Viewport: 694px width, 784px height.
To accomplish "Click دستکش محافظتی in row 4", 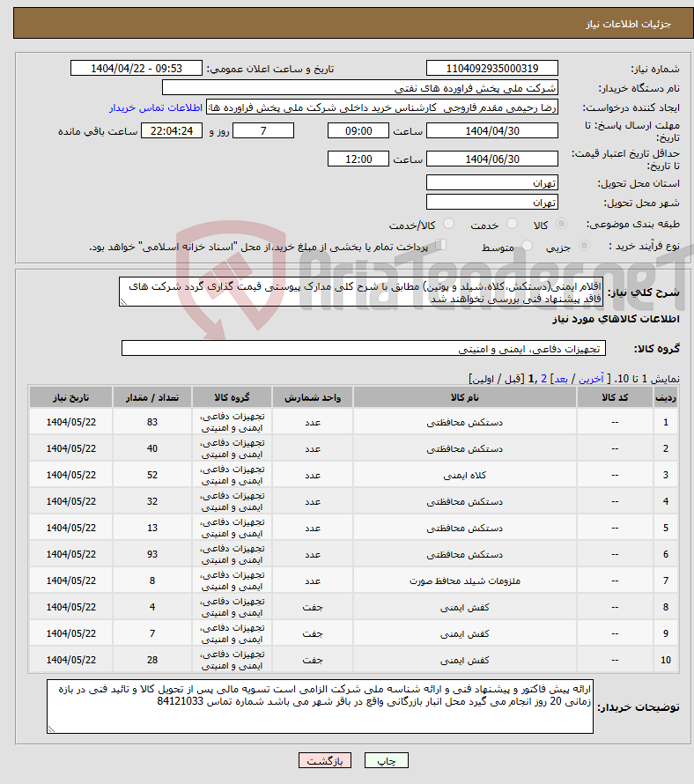I will click(464, 502).
